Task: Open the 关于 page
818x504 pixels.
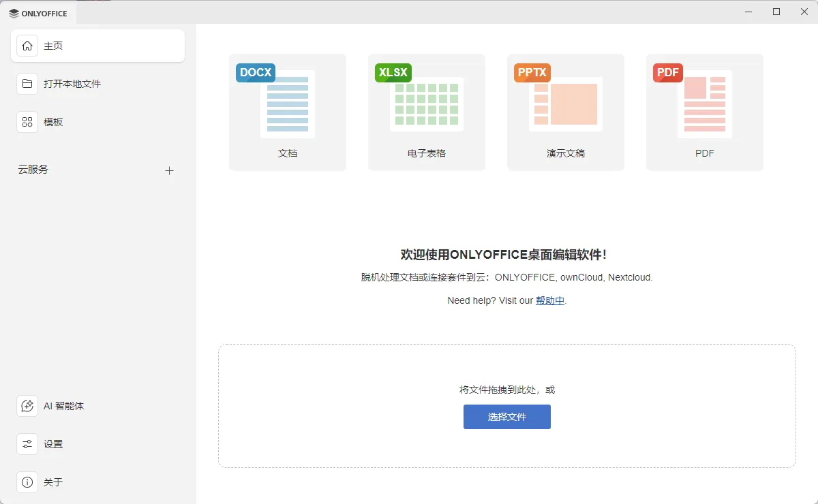Action: click(97, 482)
